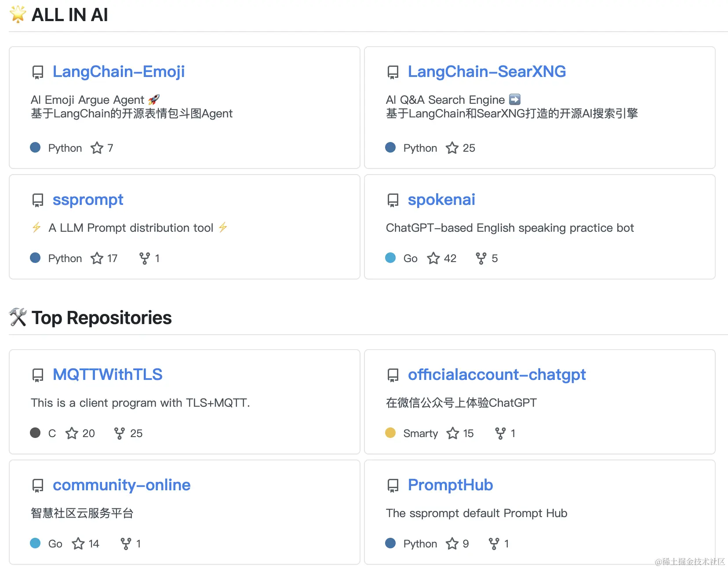Click the fork icon on MQTTWithTLS card
The height and width of the screenshot is (569, 728).
119,433
